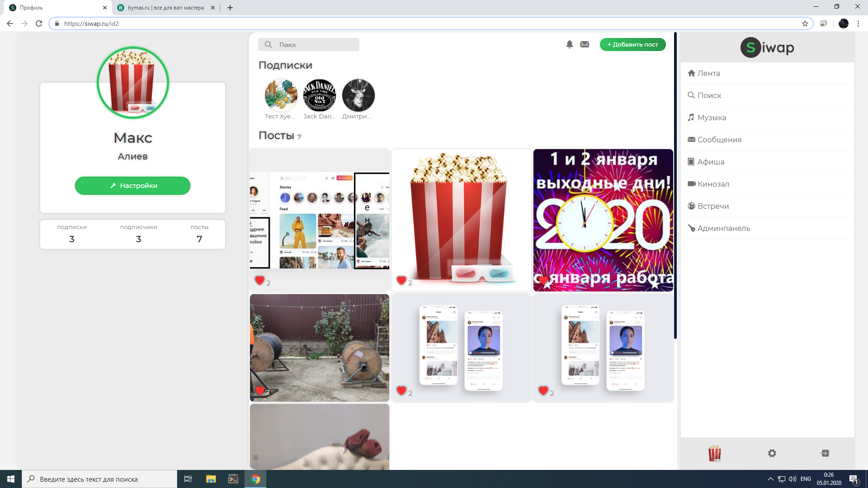Open File Explorer from the taskbar

211,479
